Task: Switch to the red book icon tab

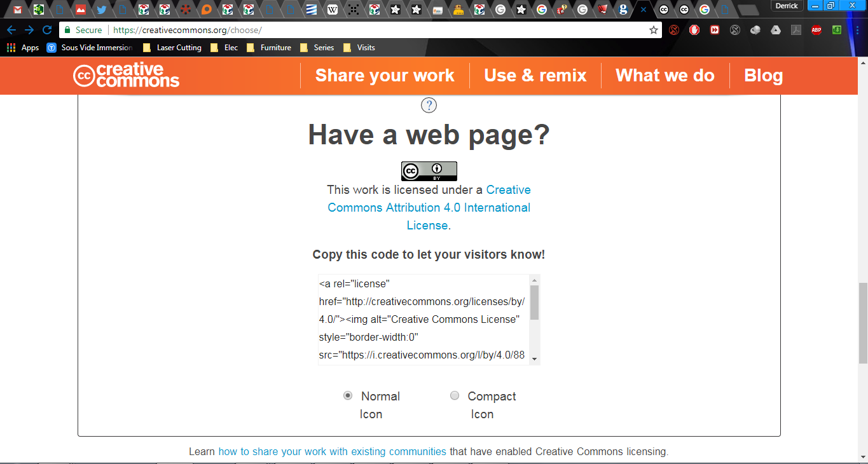Action: (x=602, y=10)
